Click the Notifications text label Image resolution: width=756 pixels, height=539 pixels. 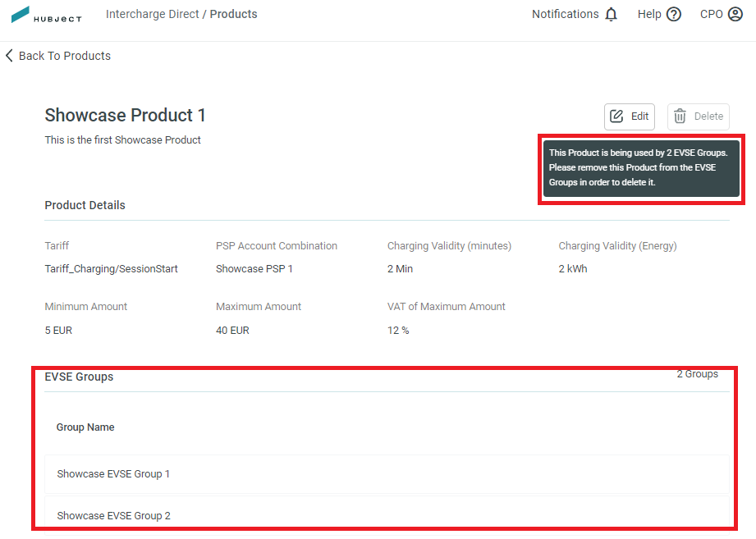565,15
